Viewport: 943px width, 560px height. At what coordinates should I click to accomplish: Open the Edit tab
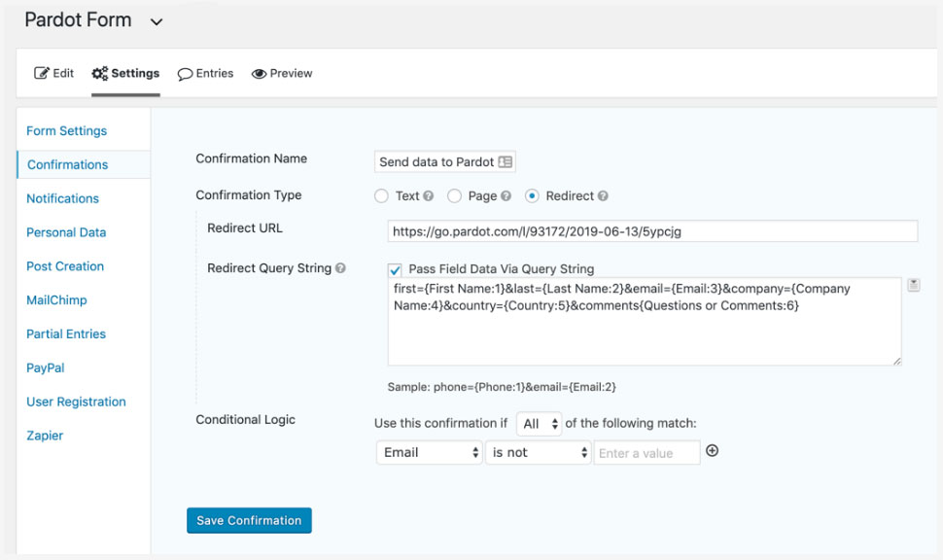pos(53,73)
